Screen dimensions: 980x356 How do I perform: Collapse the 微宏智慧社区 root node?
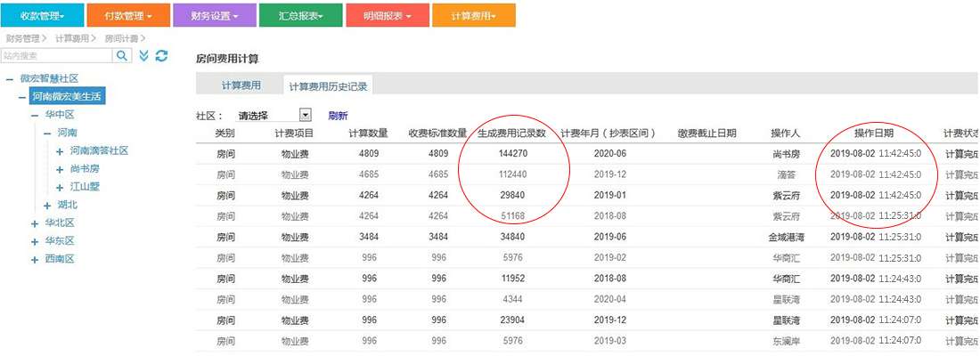pos(11,79)
